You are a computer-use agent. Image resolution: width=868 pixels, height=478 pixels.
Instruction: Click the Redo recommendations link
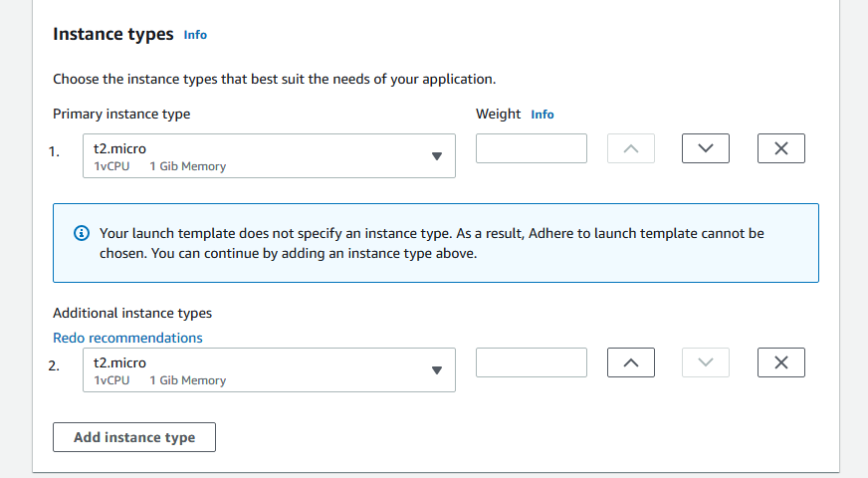click(127, 338)
